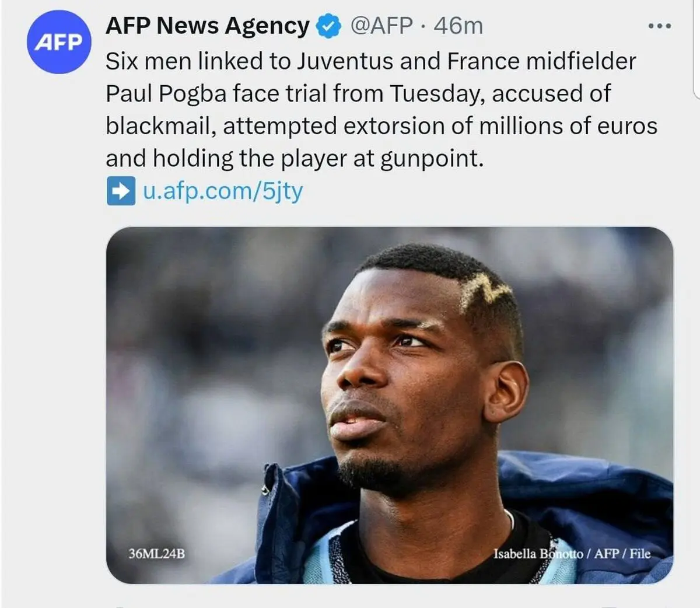Viewport: 700px width, 608px height.
Task: Open the 46m timestamp permalink
Action: tap(458, 26)
